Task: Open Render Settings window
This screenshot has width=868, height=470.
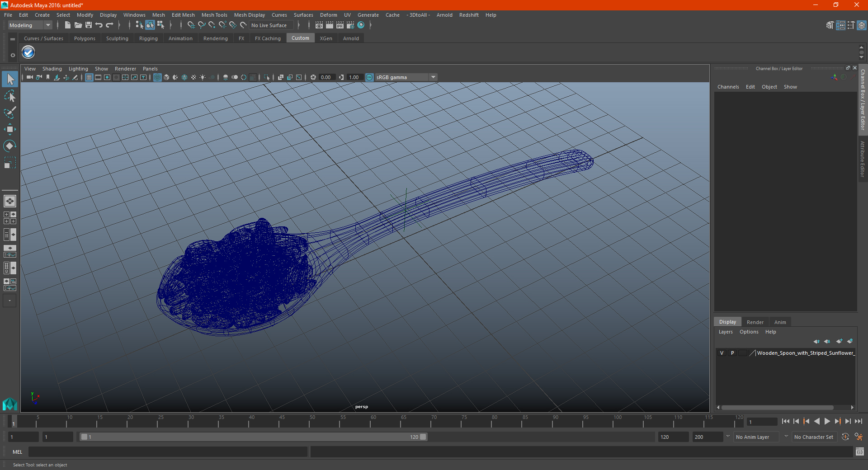Action: pyautogui.click(x=350, y=25)
